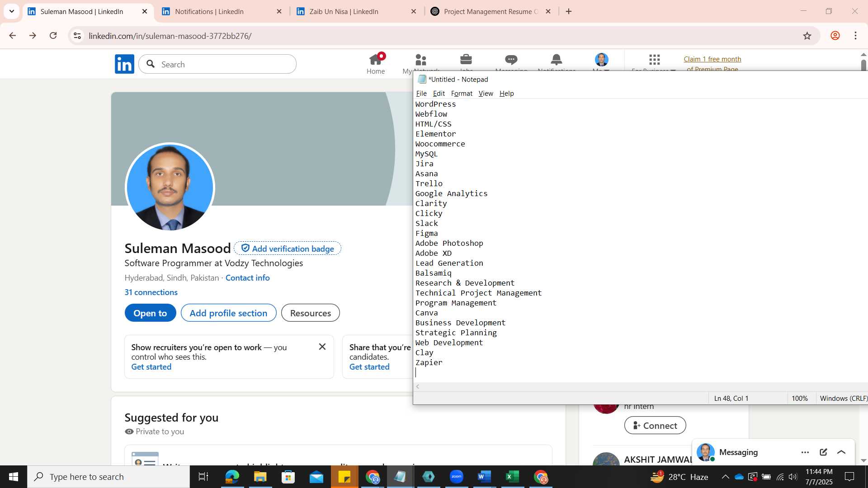Open Notepad Edit menu
The height and width of the screenshot is (488, 868).
pyautogui.click(x=439, y=94)
